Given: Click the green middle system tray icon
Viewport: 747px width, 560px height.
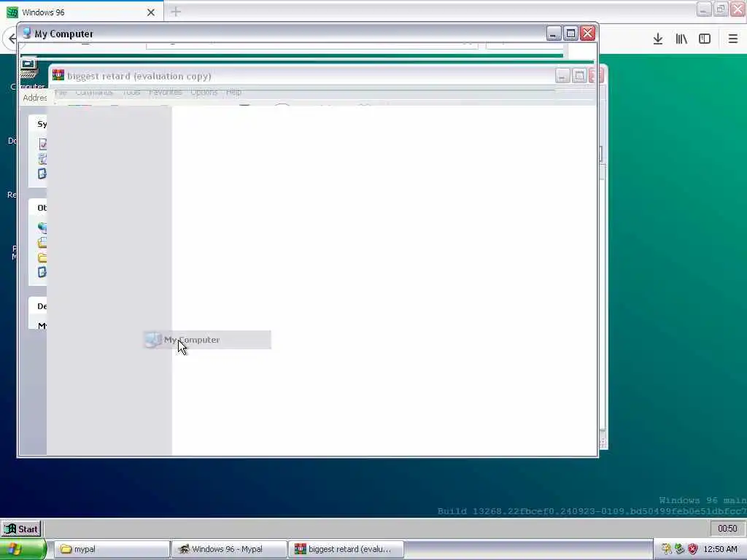Looking at the screenshot, I should (x=680, y=549).
